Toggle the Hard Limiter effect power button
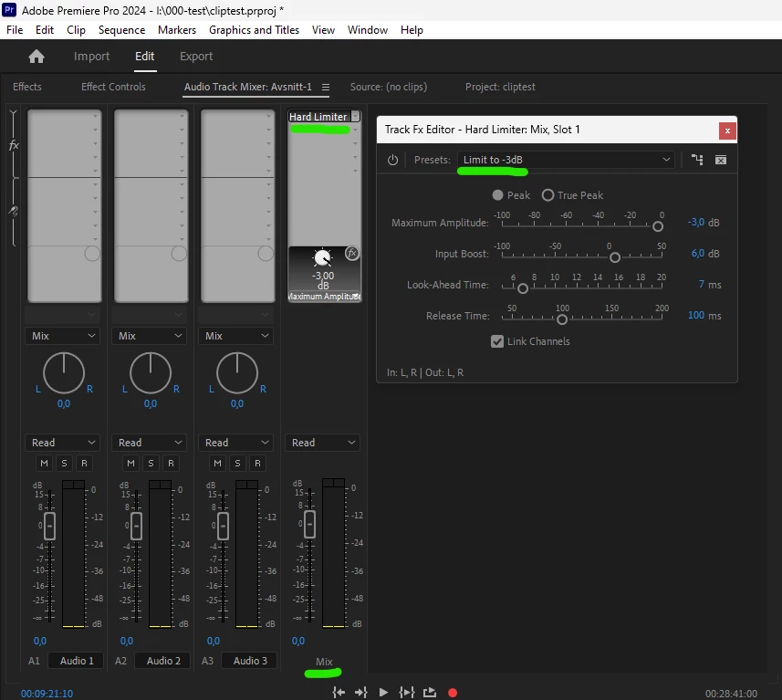782x700 pixels. coord(393,160)
